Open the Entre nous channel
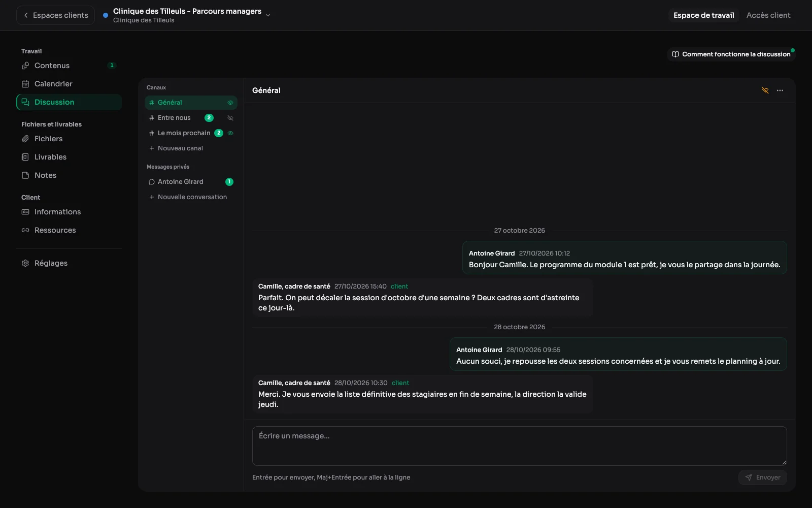Image resolution: width=812 pixels, height=508 pixels. tap(191, 118)
